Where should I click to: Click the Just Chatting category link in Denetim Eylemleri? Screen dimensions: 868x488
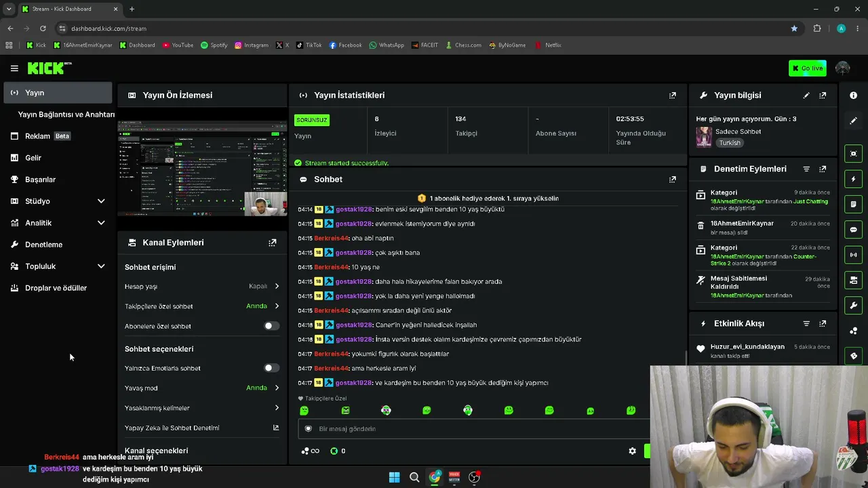[810, 202]
